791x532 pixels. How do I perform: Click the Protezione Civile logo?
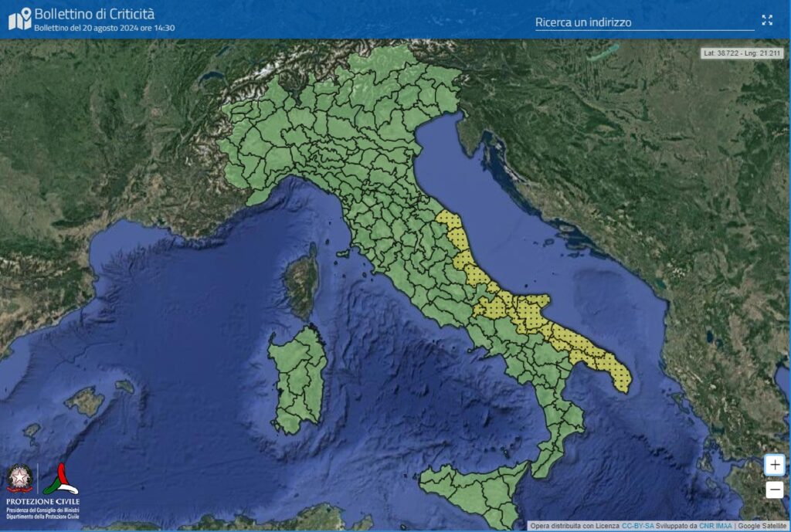[x=60, y=479]
